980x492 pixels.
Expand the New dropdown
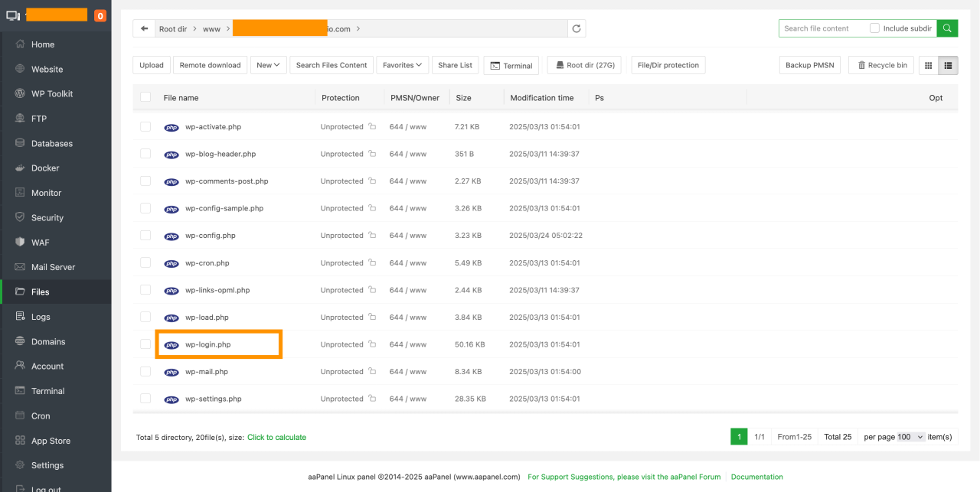(x=269, y=66)
